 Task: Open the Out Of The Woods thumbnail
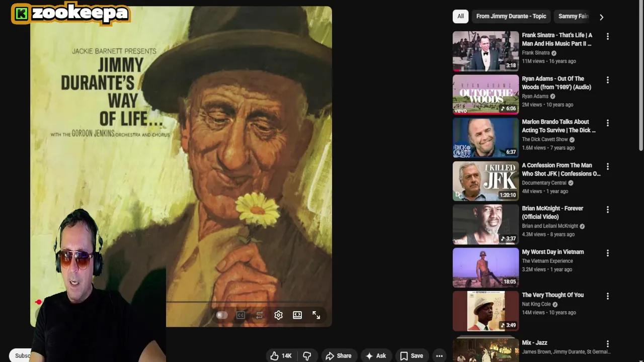486,94
